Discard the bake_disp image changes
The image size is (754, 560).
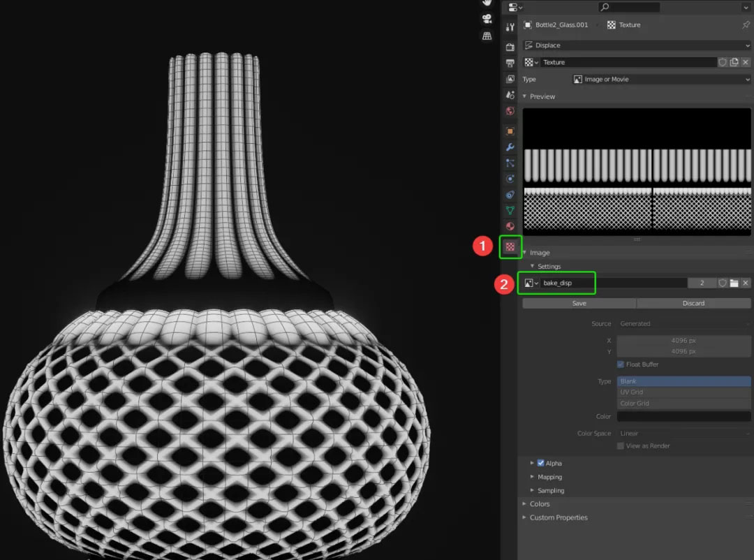(x=693, y=303)
